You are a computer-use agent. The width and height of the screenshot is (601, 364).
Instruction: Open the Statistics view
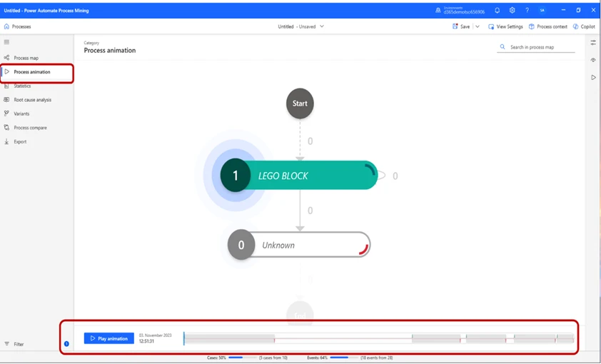tap(22, 86)
